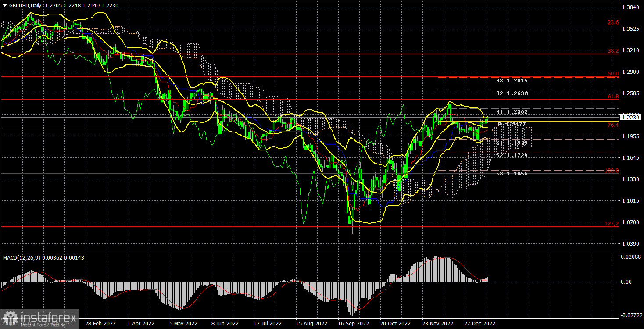Click the 1.1955 price axis value
The height and width of the screenshot is (329, 644).
[x=631, y=136]
